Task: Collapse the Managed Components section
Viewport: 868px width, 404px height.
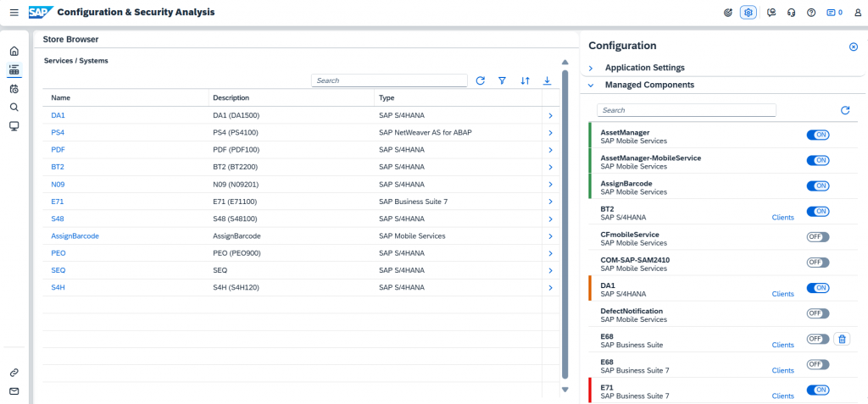Action: coord(590,86)
